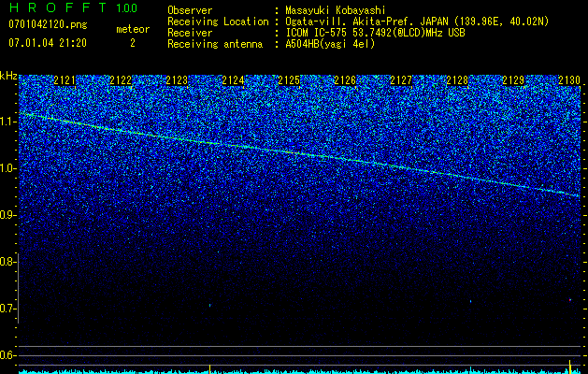Click the receiver value ICOM IC-575 53.7492 MHz USB

[375, 33]
